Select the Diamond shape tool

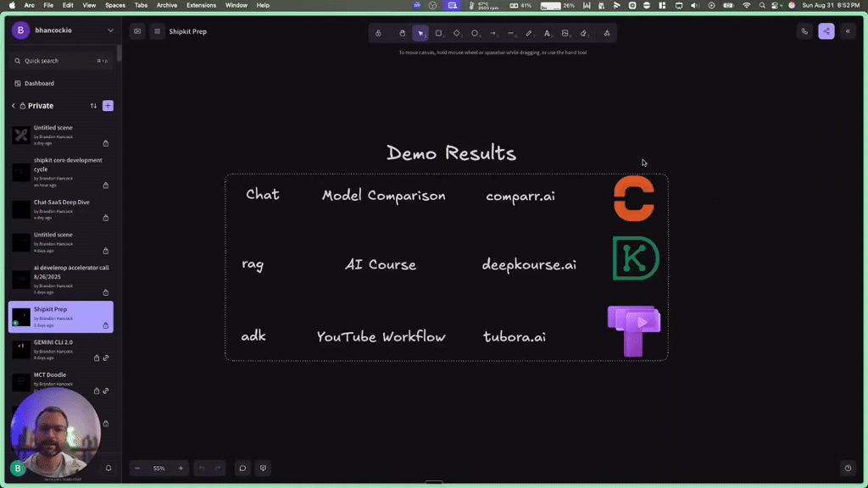(457, 33)
